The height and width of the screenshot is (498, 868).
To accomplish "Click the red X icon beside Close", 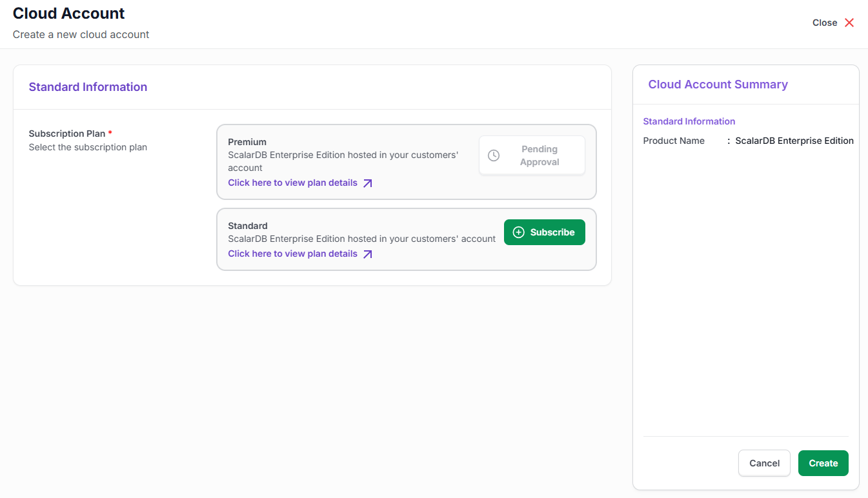I will (849, 22).
